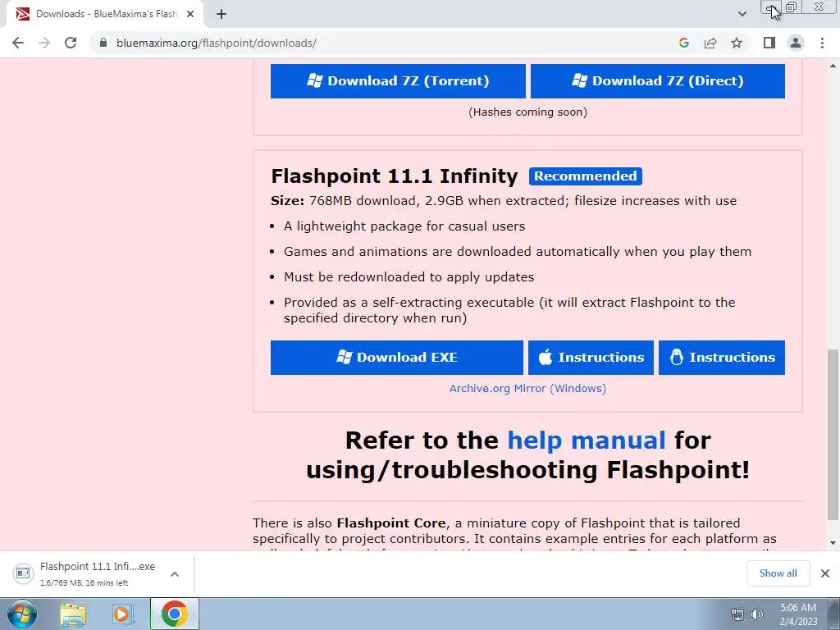Expand the download item options chevron
The image size is (840, 630).
(x=175, y=573)
